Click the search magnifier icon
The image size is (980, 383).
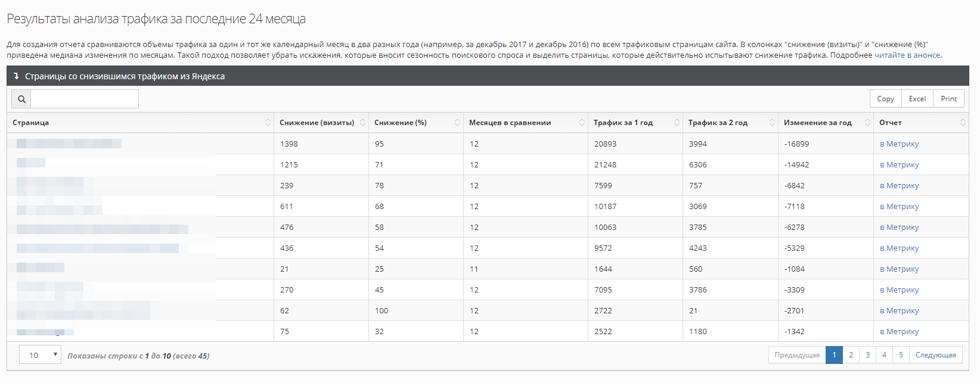21,99
